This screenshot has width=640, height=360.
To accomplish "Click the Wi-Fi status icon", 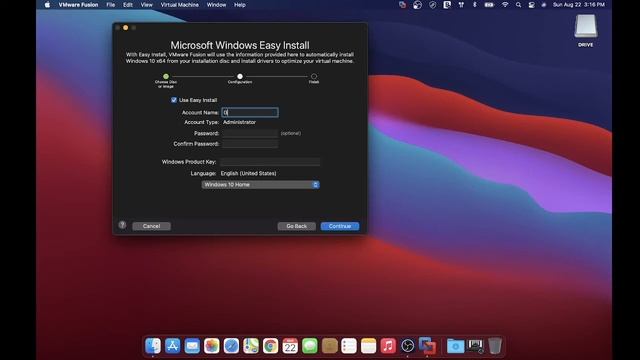I will 505,5.
